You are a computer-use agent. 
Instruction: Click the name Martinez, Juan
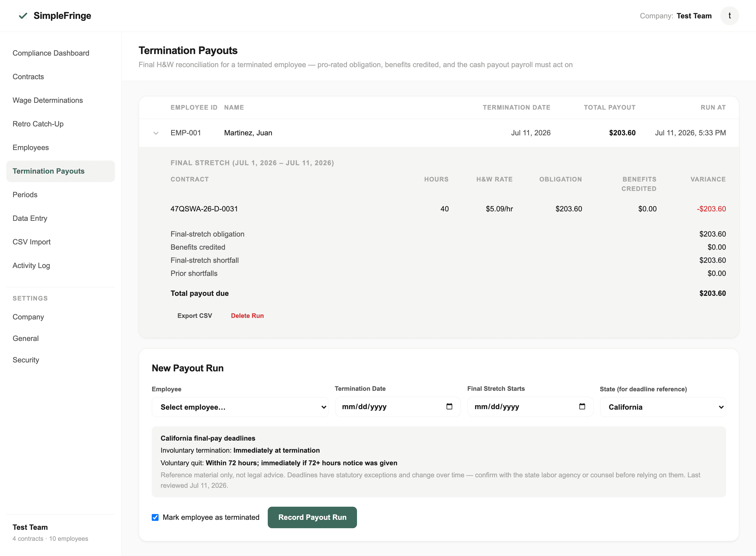(x=248, y=133)
